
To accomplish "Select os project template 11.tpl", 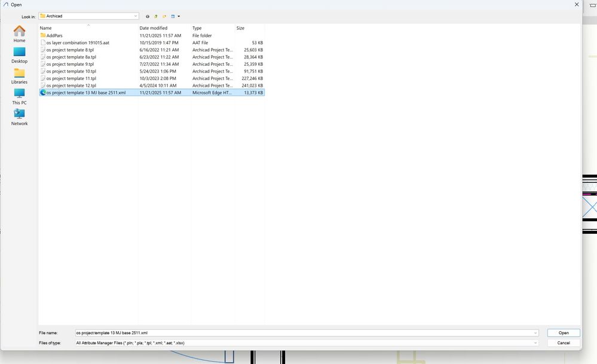I will tap(71, 78).
